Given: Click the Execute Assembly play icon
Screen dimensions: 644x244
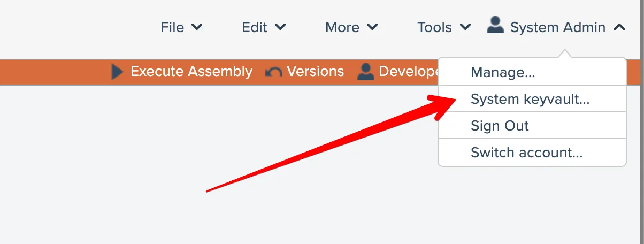Looking at the screenshot, I should (x=117, y=71).
